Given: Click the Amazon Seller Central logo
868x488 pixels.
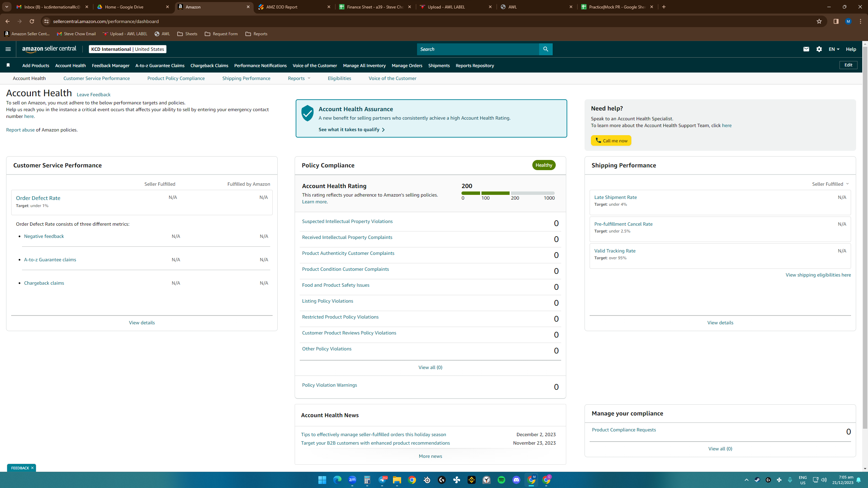Looking at the screenshot, I should coord(50,49).
